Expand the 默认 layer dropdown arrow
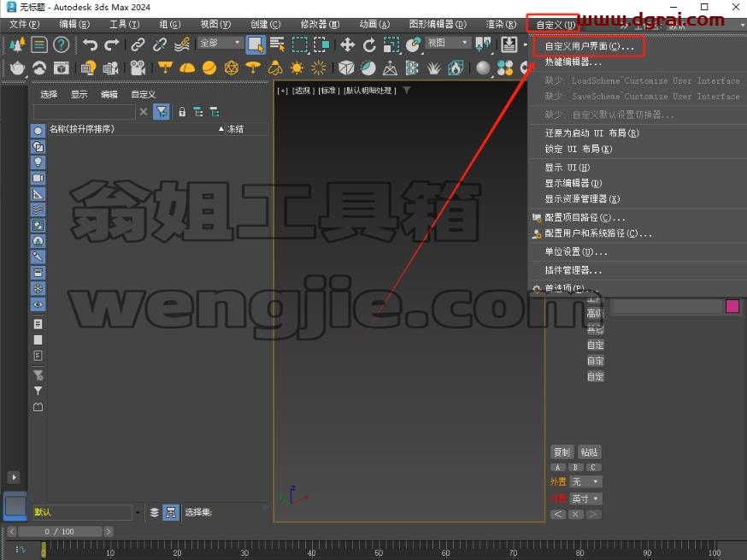Image resolution: width=747 pixels, height=560 pixels. click(x=138, y=512)
